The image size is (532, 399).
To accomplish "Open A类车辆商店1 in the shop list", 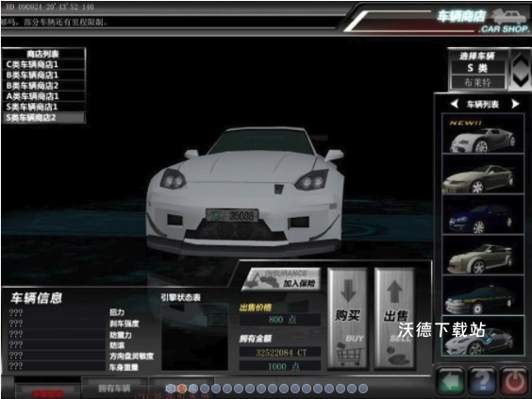I will (43, 96).
